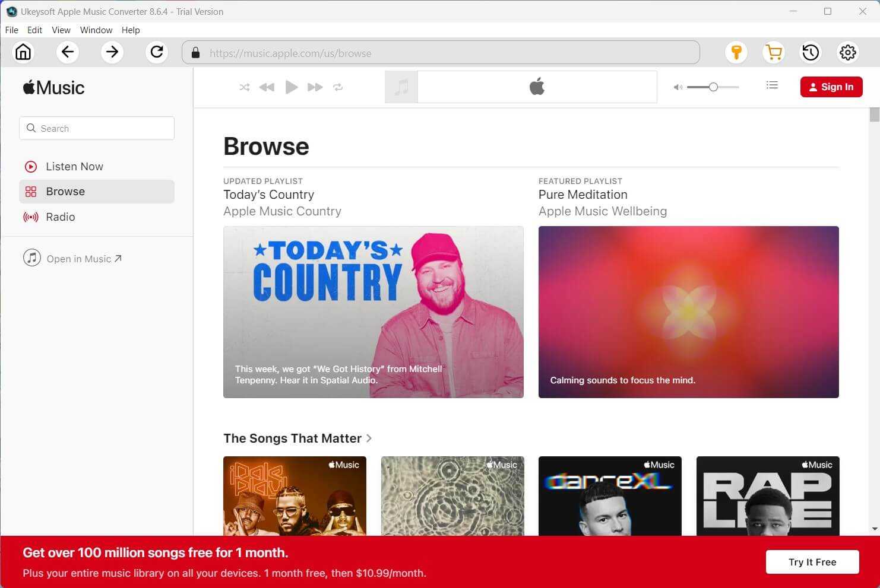Open the shopping cart icon
The image size is (880, 588).
pyautogui.click(x=774, y=52)
